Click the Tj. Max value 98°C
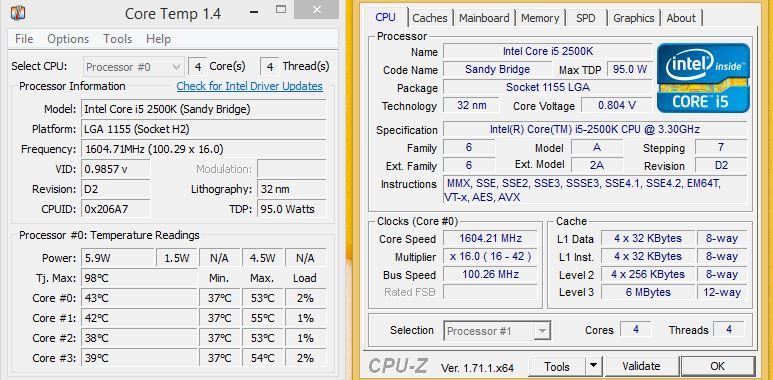The image size is (773, 380). [x=139, y=278]
